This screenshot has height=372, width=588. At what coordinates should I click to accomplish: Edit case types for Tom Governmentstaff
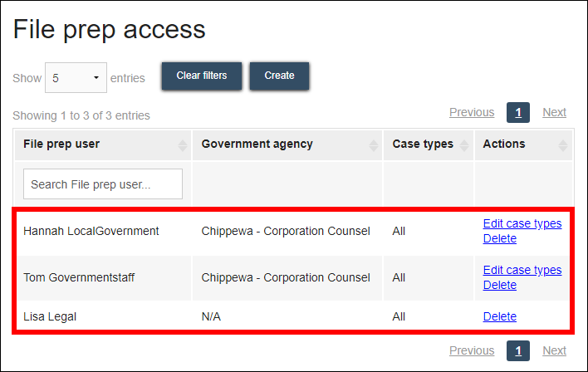click(x=522, y=270)
